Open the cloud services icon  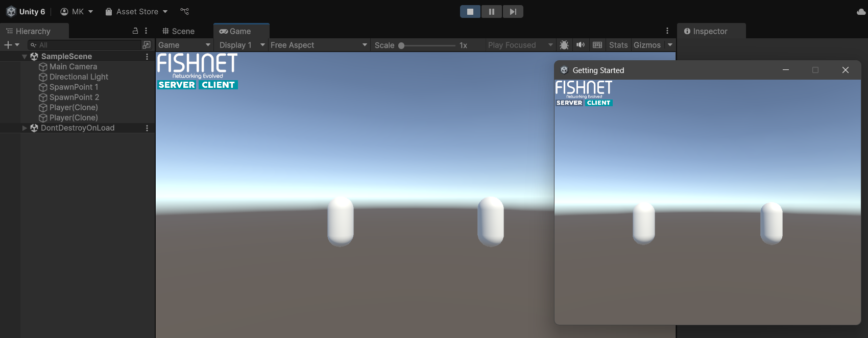[861, 12]
